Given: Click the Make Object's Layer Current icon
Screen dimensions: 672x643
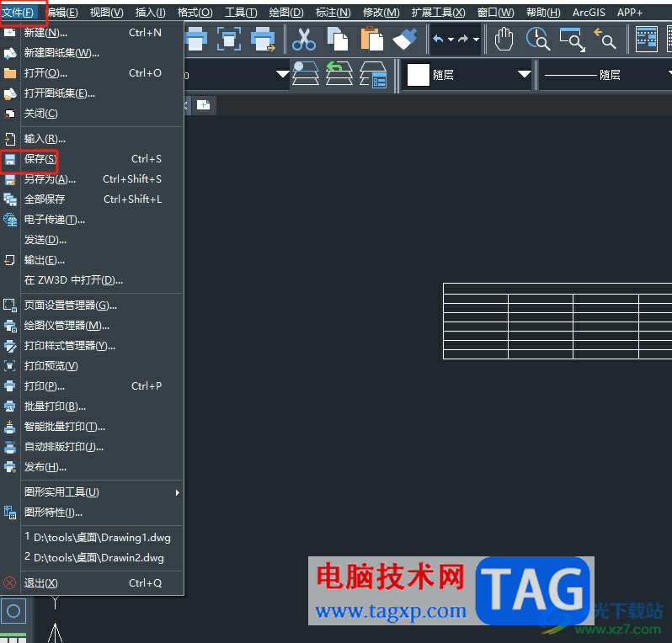Looking at the screenshot, I should pyautogui.click(x=306, y=73).
